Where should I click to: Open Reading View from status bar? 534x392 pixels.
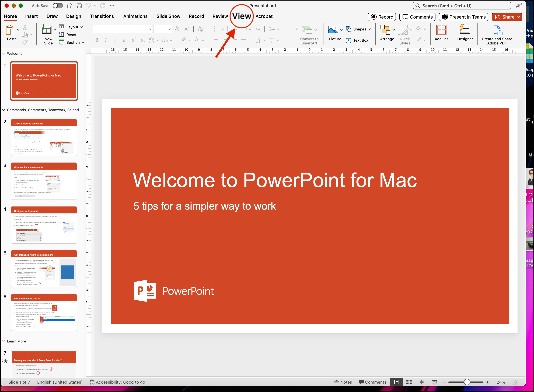421,382
